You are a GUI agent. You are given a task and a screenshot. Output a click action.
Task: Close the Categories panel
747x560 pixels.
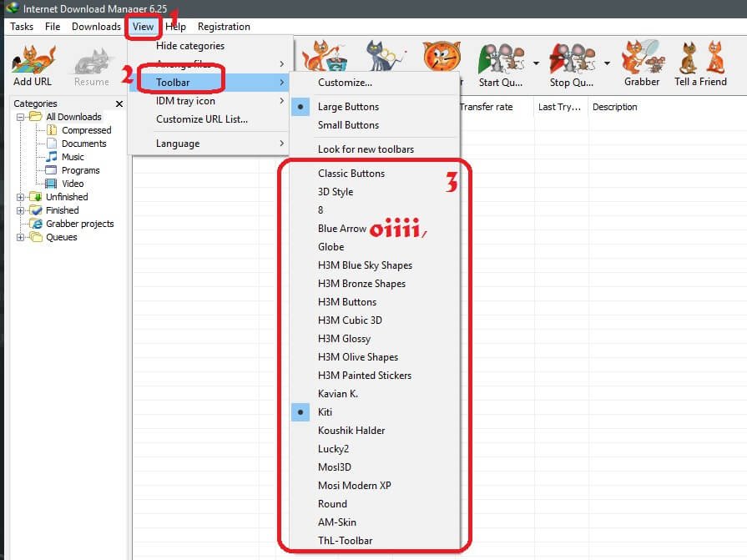(119, 103)
